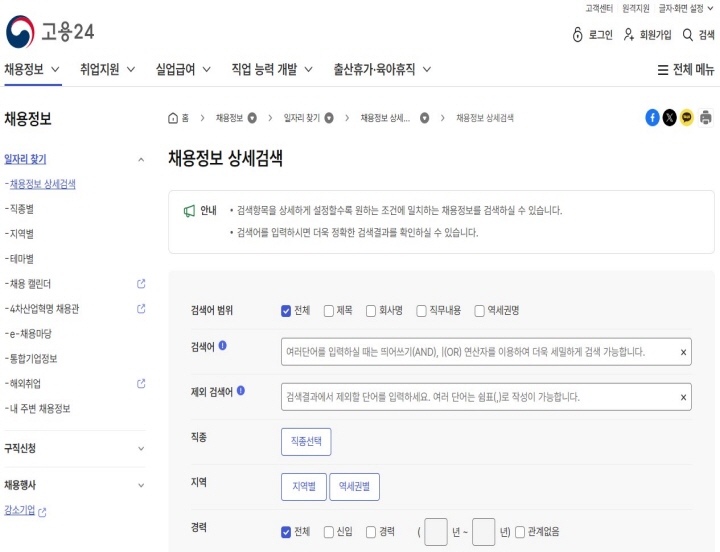Expand 구직신청 sidebar section
The width and height of the screenshot is (720, 552).
141,449
